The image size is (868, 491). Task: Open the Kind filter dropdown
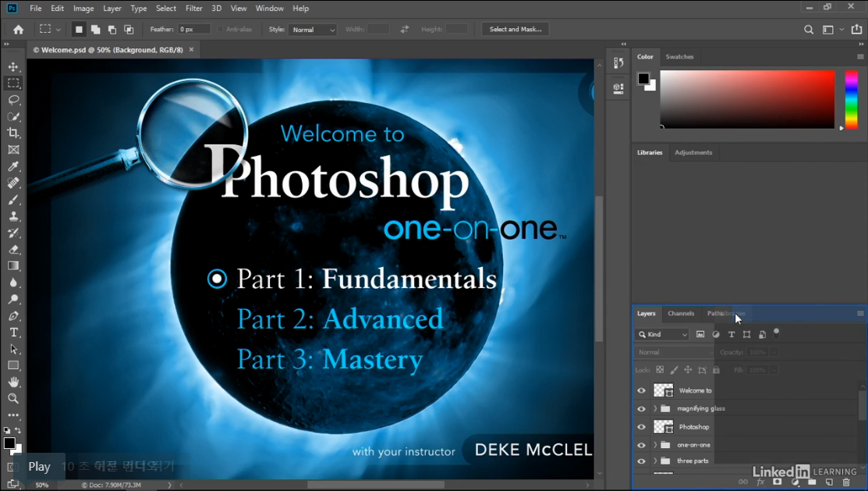[661, 334]
